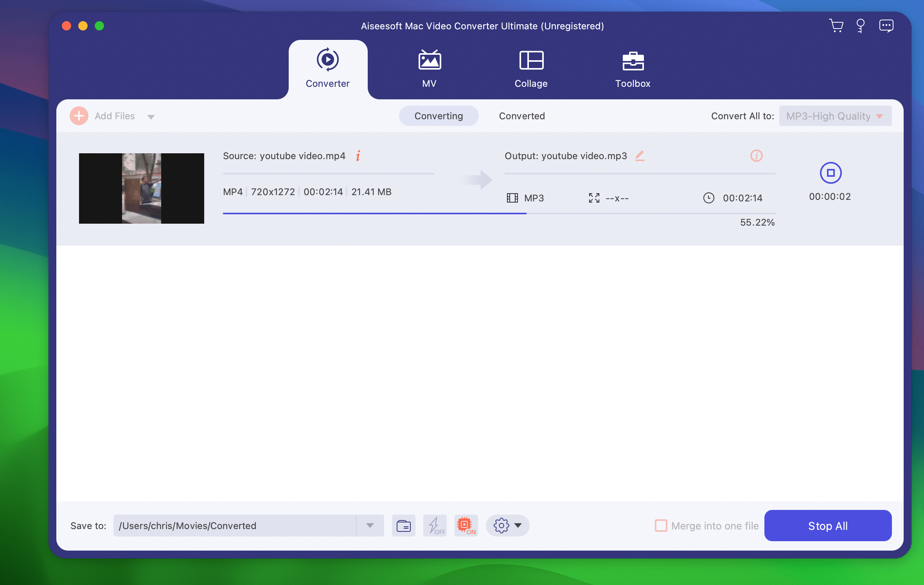Click the youtube video thumbnail preview
Screen dimensions: 924x585
141,188
